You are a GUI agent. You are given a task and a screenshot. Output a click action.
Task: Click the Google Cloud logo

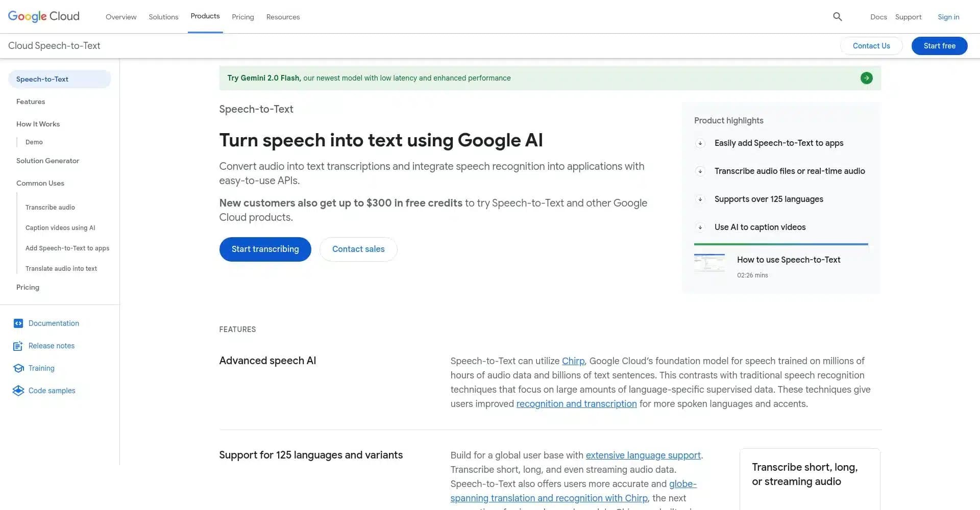point(43,16)
